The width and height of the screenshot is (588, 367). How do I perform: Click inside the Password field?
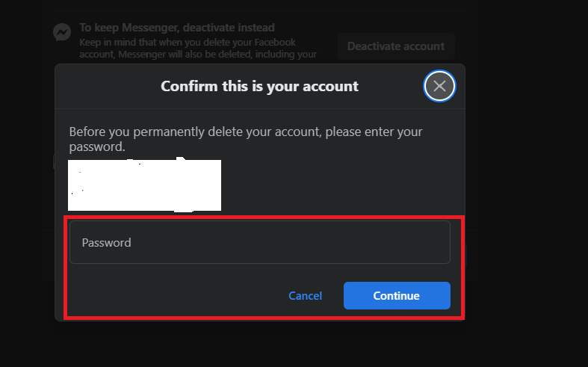259,242
